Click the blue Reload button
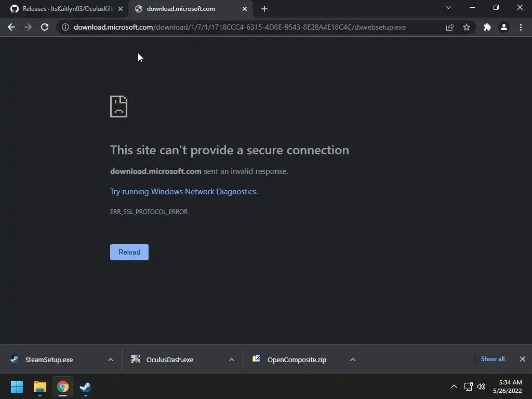The width and height of the screenshot is (532, 399). pos(129,252)
